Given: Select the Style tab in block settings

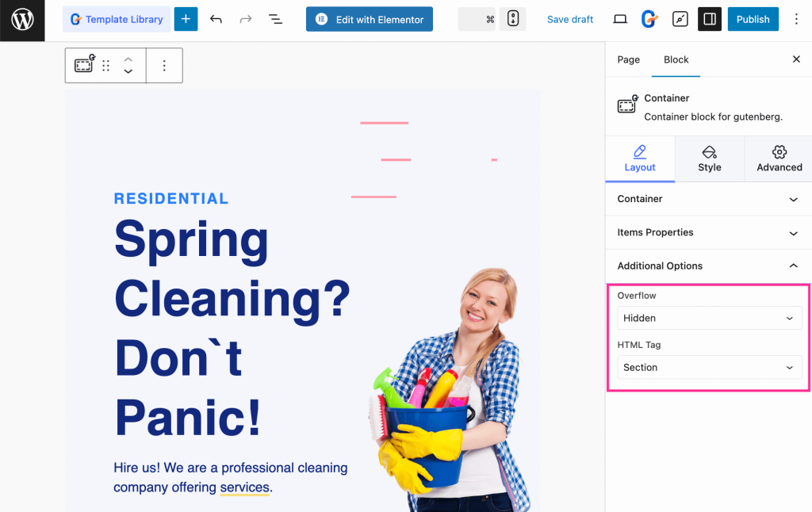Looking at the screenshot, I should (x=709, y=159).
